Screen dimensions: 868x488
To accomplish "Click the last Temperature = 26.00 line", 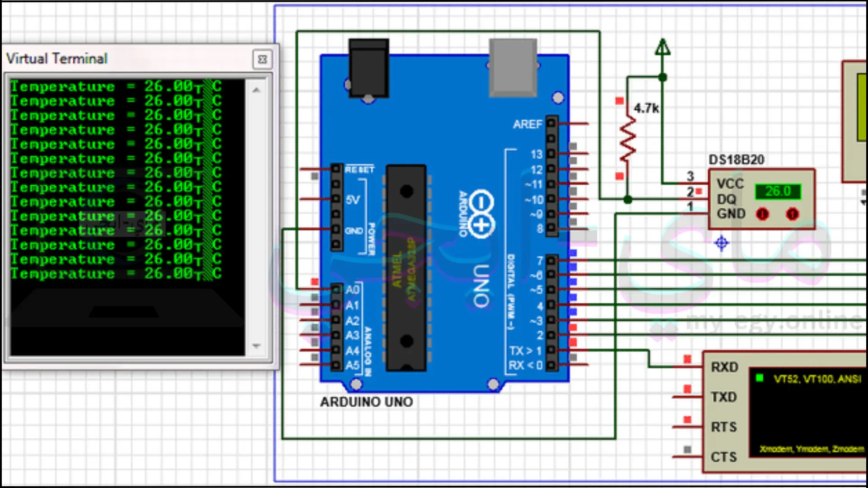I will (x=116, y=273).
